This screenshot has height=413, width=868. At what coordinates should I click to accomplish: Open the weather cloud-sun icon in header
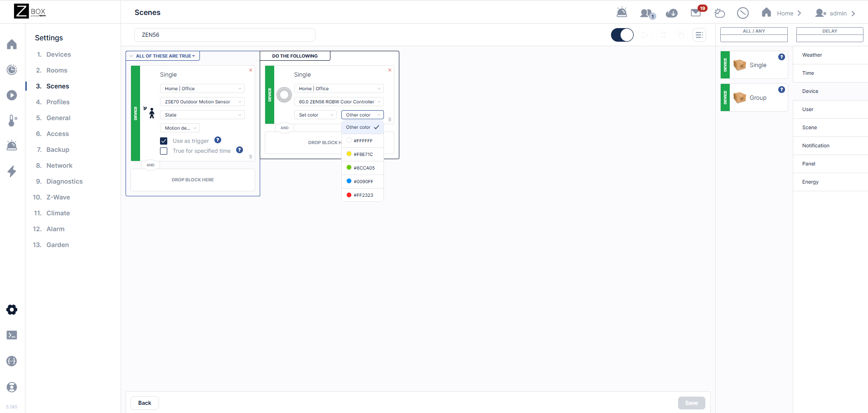coord(720,13)
